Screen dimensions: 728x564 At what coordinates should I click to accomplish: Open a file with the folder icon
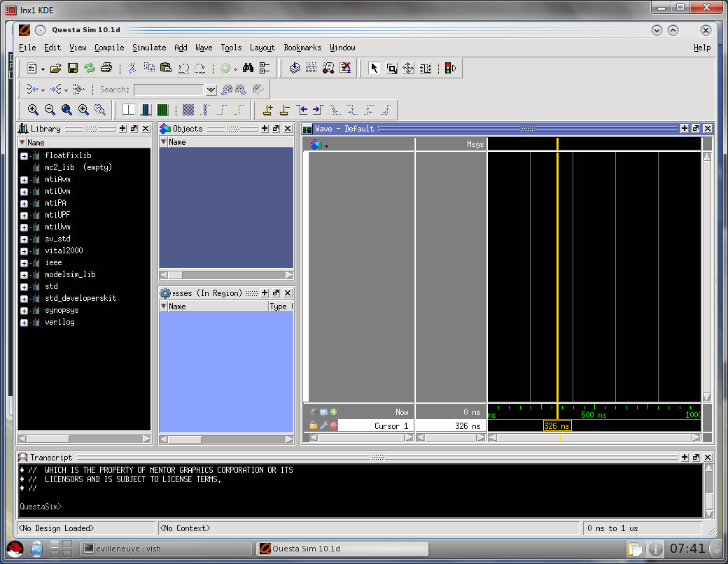(x=56, y=69)
